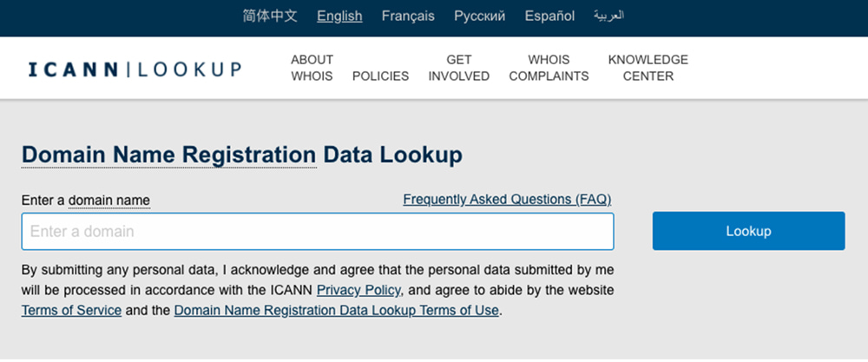This screenshot has height=362, width=868.
Task: Switch site language to Français
Action: pyautogui.click(x=408, y=16)
